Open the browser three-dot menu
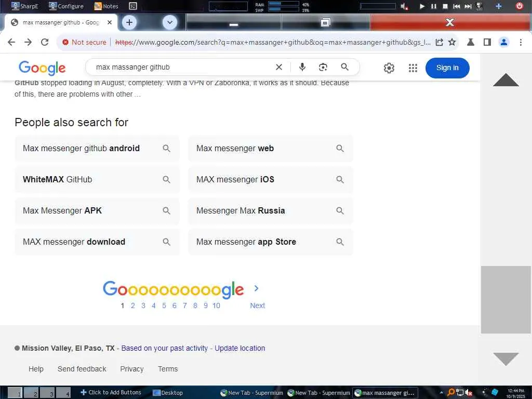Screen dimensions: 532x399 pyautogui.click(x=521, y=42)
